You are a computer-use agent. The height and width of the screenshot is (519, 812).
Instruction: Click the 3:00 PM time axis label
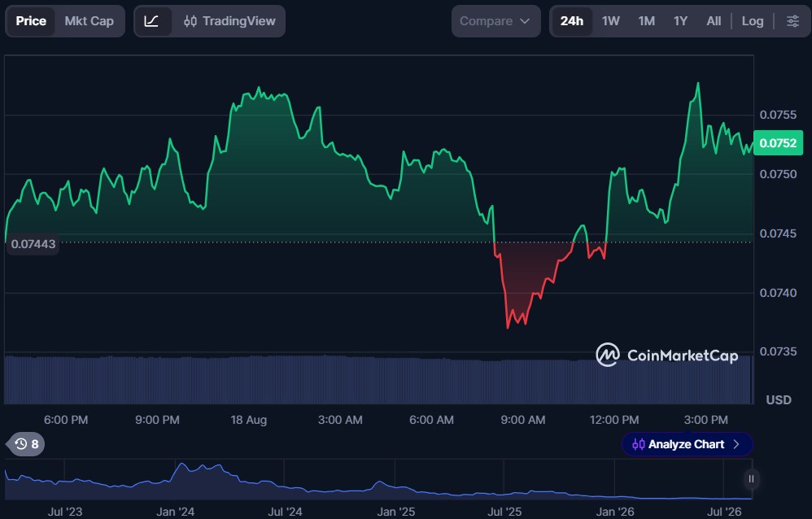tap(706, 420)
